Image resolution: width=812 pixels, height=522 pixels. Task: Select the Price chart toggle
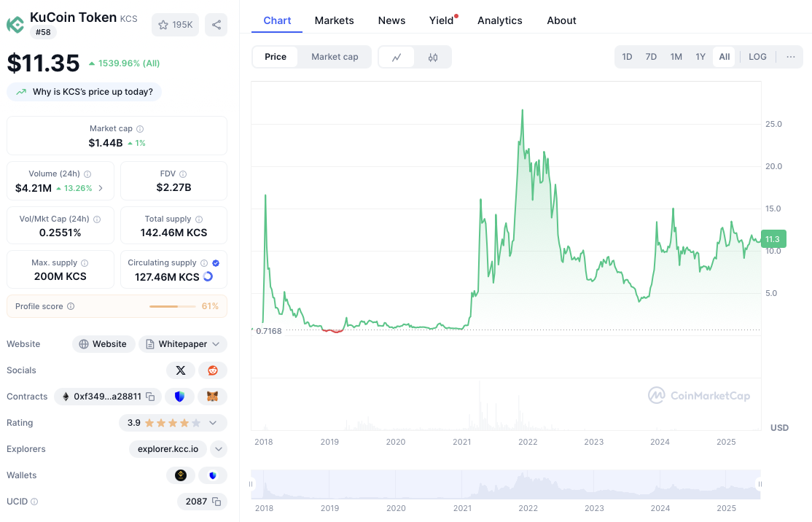click(276, 57)
